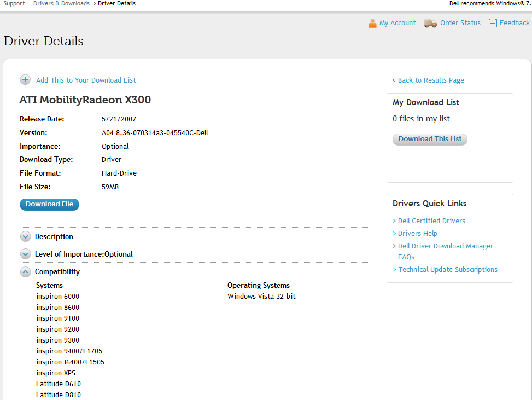Open the Feedback link
The image size is (532, 400).
(x=515, y=23)
